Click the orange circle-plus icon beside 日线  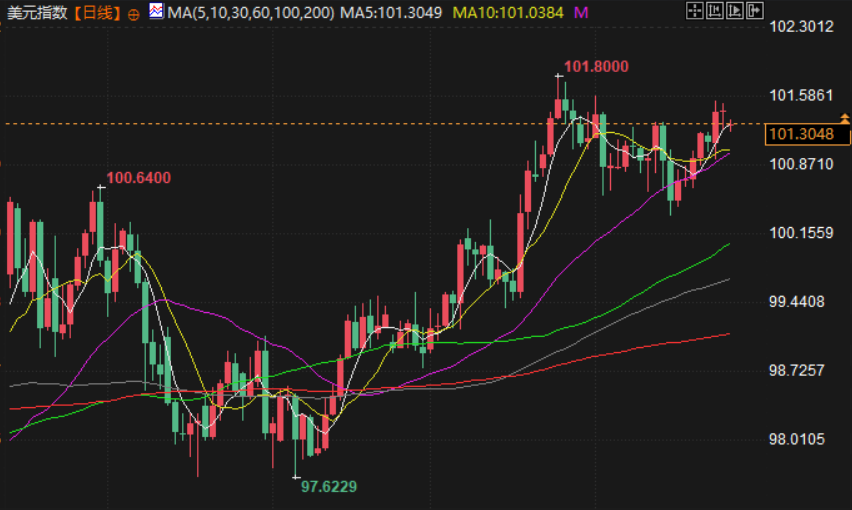pos(133,15)
